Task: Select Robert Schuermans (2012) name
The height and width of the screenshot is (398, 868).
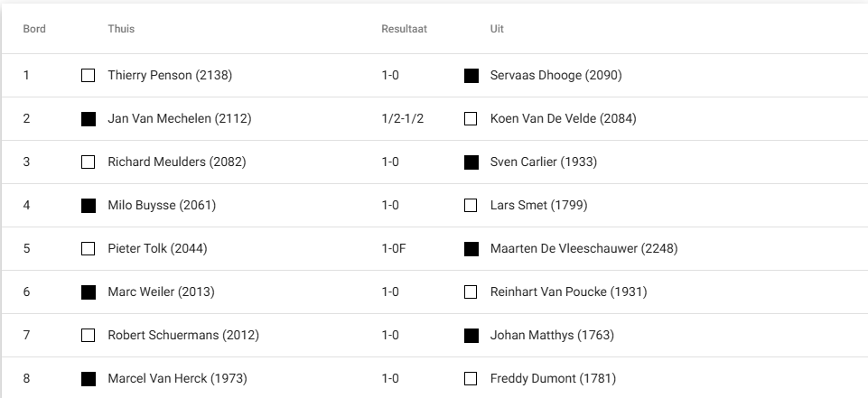Action: point(182,336)
